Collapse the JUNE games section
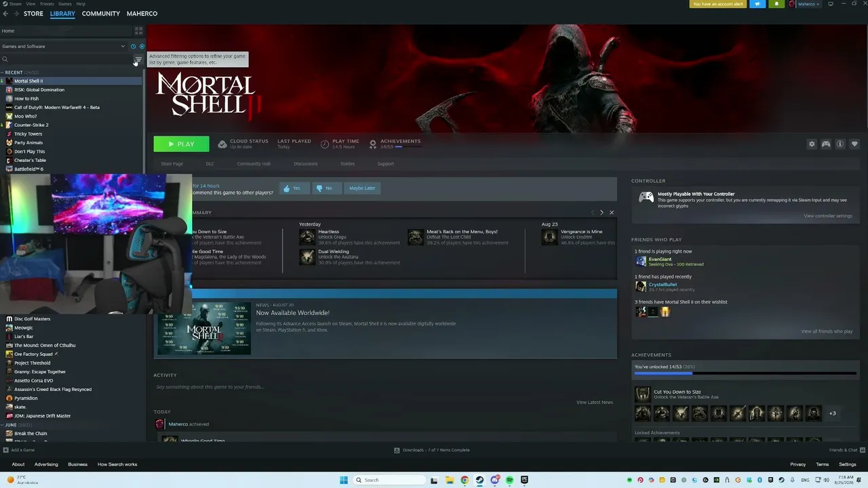The image size is (868, 488). [x=3, y=425]
